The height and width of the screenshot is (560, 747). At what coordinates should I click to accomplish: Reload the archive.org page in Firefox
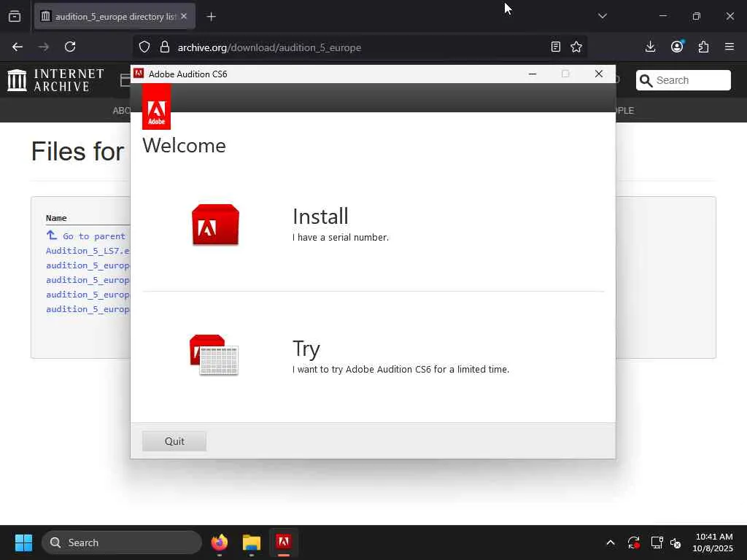click(70, 47)
